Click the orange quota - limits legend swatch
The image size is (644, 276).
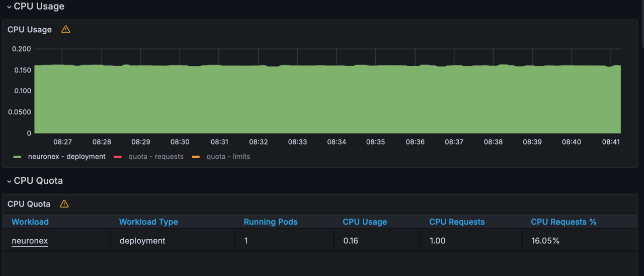click(196, 157)
